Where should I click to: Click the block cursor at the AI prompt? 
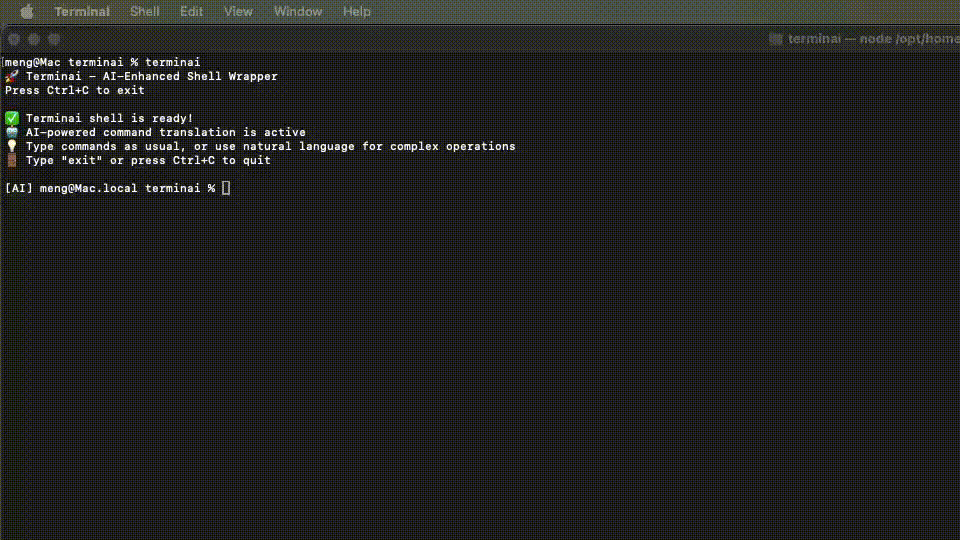point(226,188)
